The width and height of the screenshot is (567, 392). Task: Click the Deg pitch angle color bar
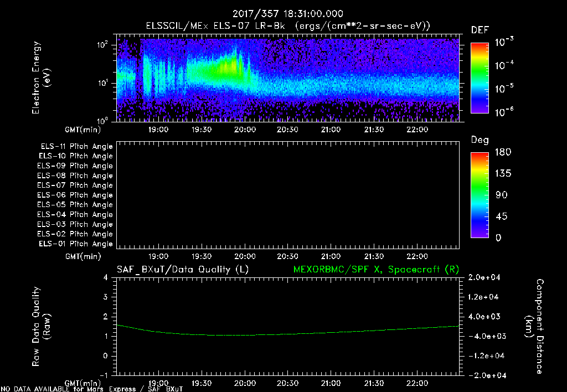[480, 195]
